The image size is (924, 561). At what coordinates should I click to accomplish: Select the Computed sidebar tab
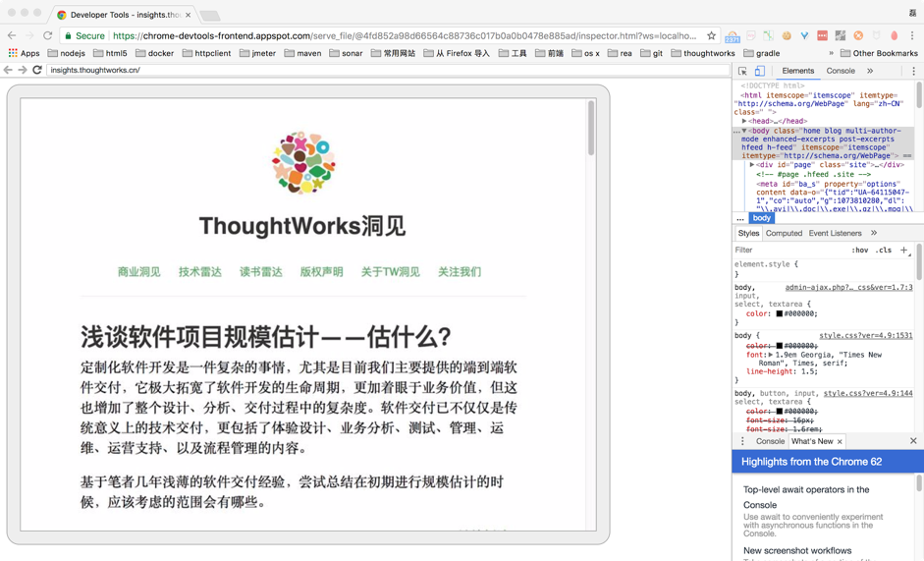click(x=784, y=233)
